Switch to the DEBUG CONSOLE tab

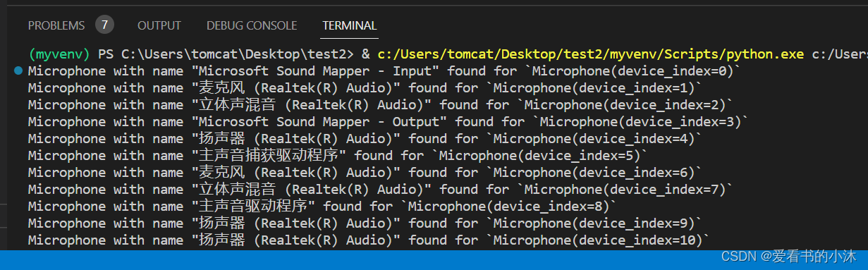(x=252, y=25)
